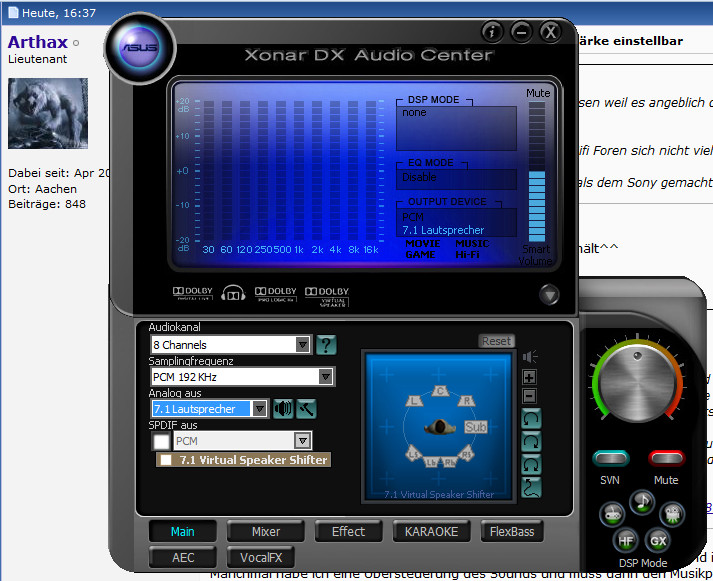Viewport: 713px width, 581px height.
Task: Open hammer advanced settings icon
Action: point(306,408)
